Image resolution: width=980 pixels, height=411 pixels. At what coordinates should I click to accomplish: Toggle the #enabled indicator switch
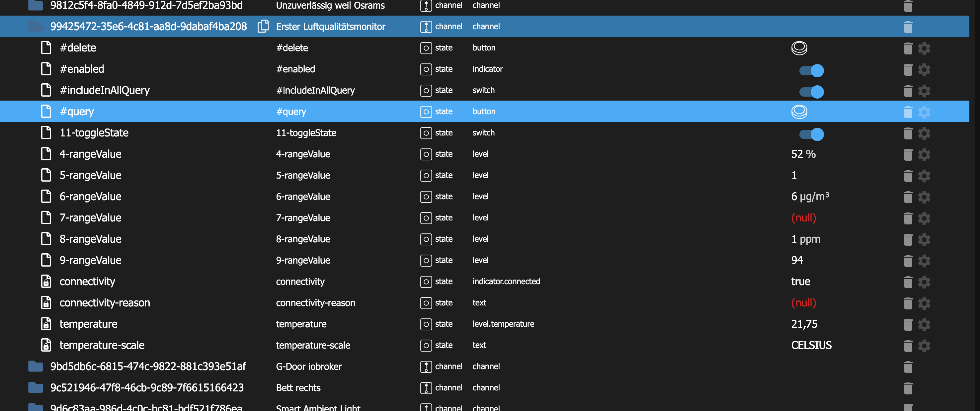pos(811,70)
